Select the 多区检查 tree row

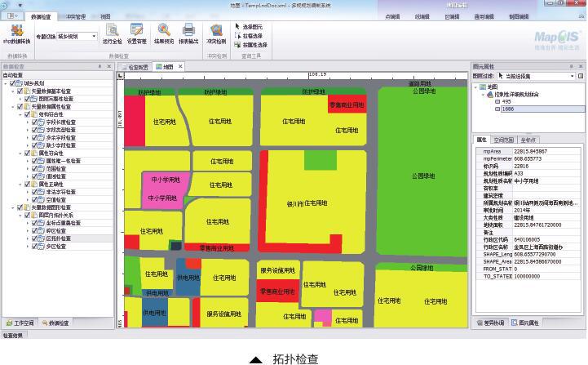[x=56, y=247]
